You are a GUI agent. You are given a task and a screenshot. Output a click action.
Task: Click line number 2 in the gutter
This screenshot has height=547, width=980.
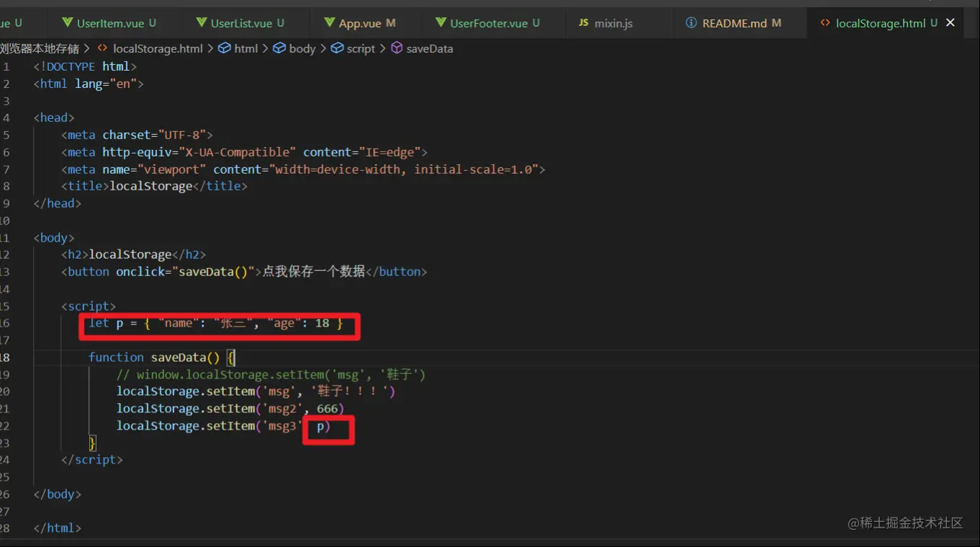tap(6, 84)
